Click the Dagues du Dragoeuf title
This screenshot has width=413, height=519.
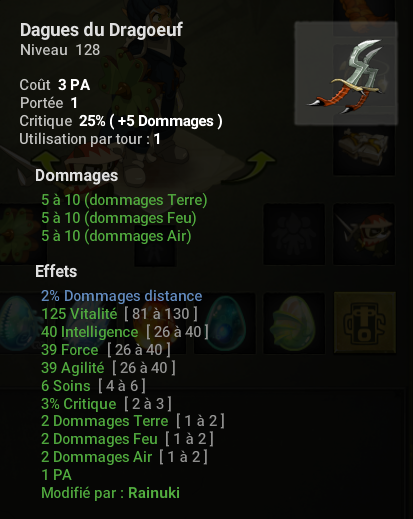101,30
